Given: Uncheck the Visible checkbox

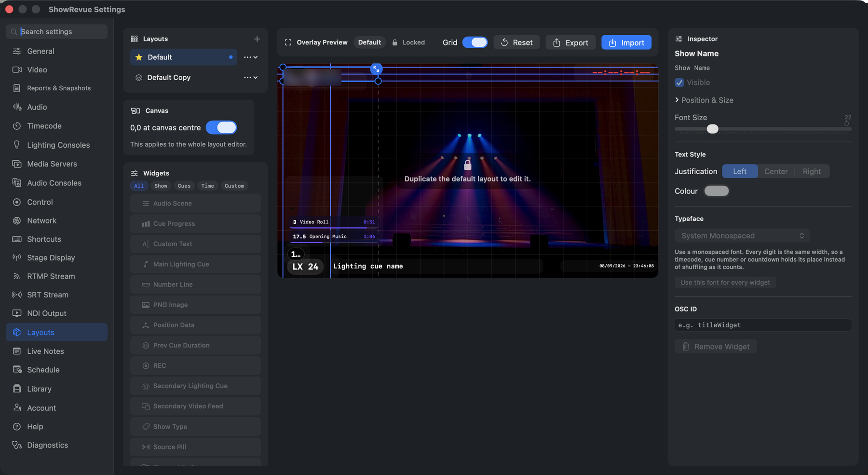Looking at the screenshot, I should pos(679,83).
